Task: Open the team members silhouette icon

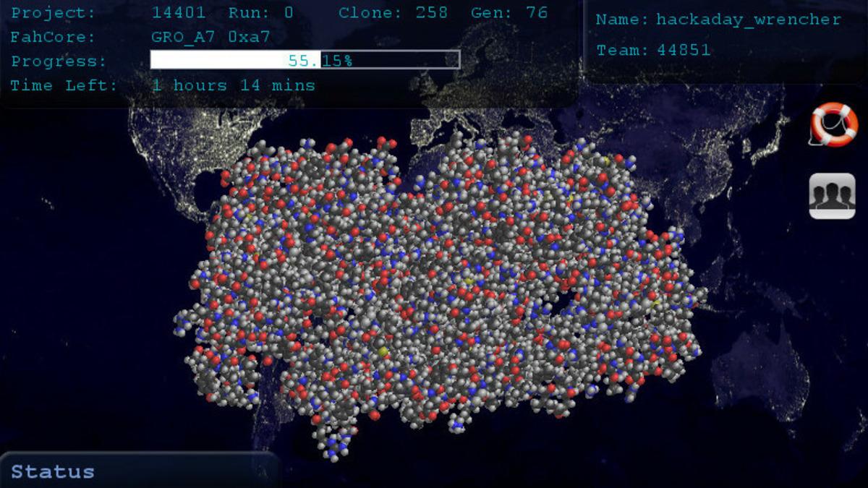Action: (x=832, y=196)
